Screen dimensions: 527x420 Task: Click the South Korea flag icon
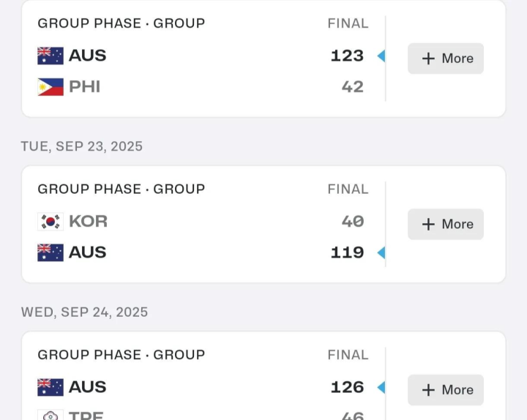[x=51, y=221]
